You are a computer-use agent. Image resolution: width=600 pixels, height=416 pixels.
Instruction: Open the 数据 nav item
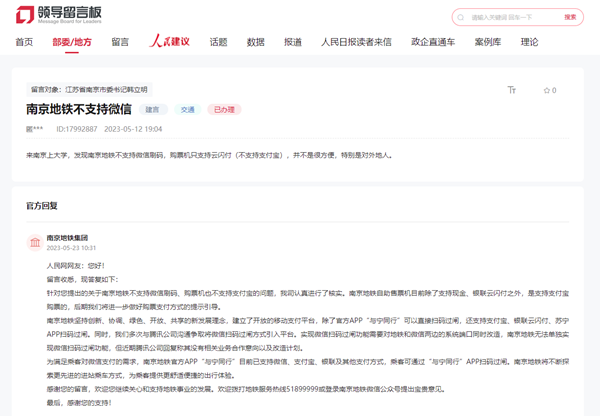pos(256,42)
